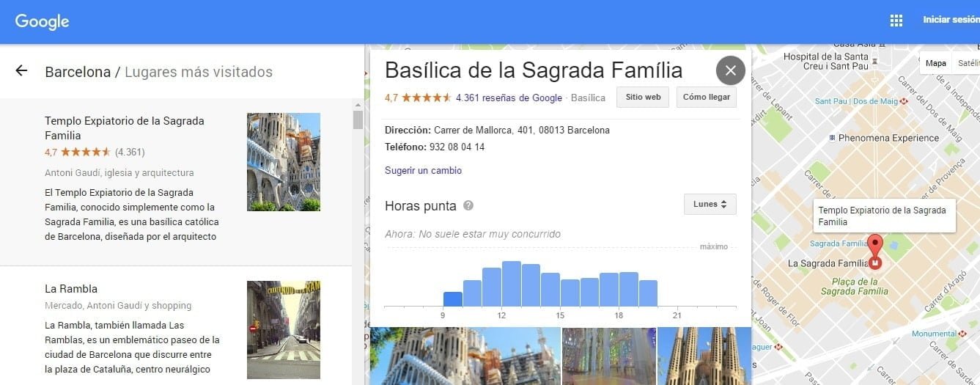This screenshot has height=385, width=980.
Task: Click Iniciar sesión
Action: pos(951,21)
